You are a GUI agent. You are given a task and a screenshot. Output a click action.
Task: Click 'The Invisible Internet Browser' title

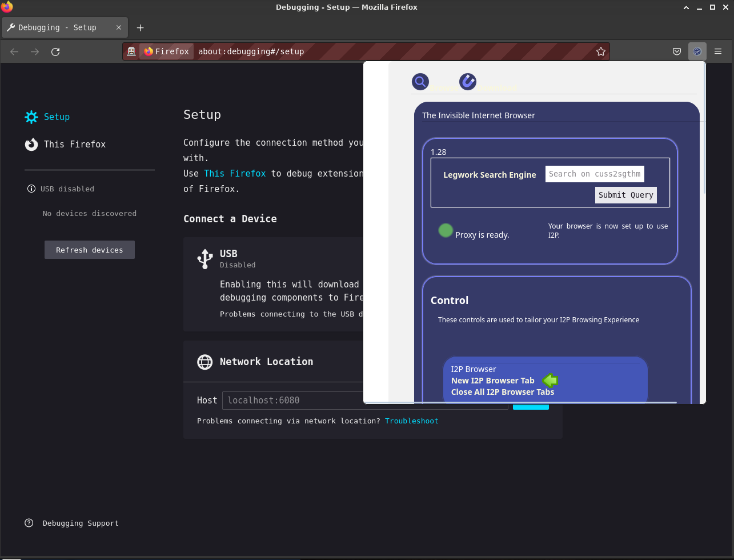(479, 115)
